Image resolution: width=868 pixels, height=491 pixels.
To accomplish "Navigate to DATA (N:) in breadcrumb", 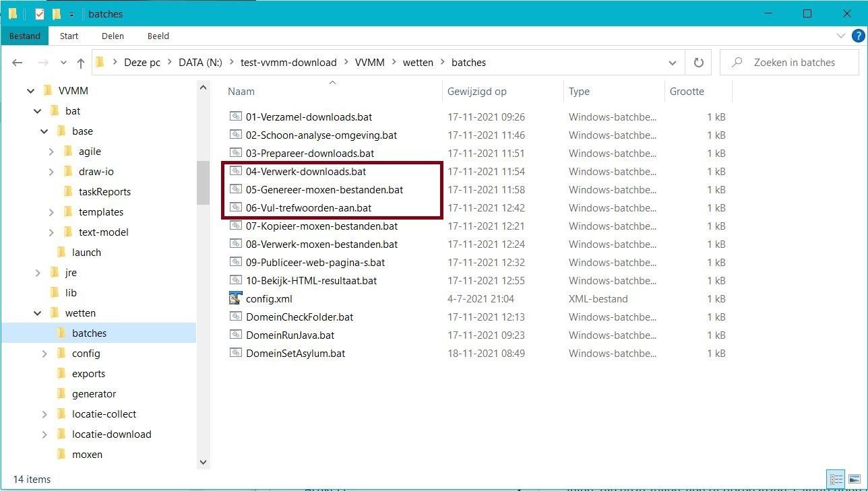I will [x=200, y=63].
